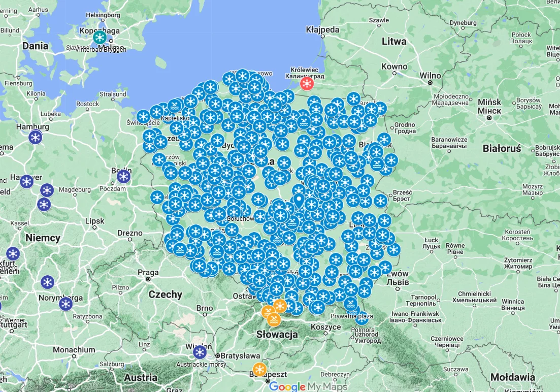Click the Austria country label
This screenshot has width=560, height=392.
pos(141,377)
